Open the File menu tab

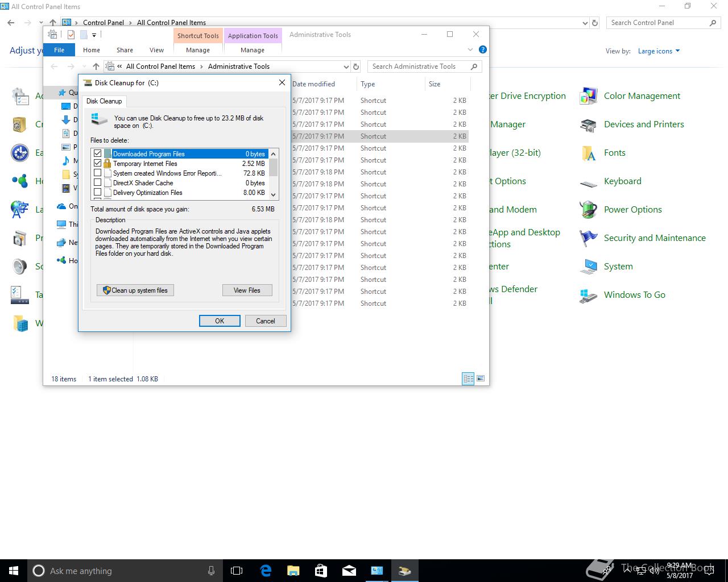(59, 50)
